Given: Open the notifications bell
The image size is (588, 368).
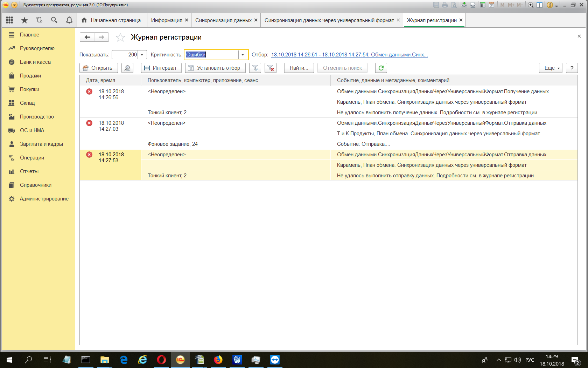Looking at the screenshot, I should 69,20.
